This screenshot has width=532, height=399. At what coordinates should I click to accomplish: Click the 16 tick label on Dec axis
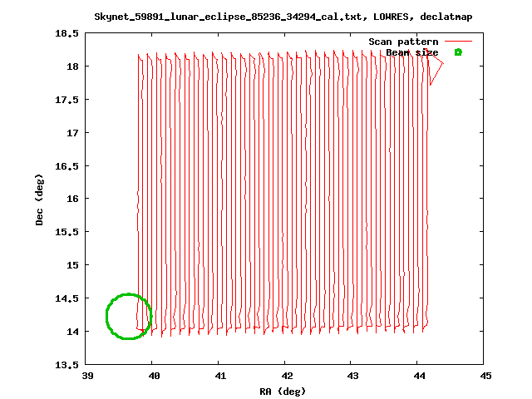point(72,199)
